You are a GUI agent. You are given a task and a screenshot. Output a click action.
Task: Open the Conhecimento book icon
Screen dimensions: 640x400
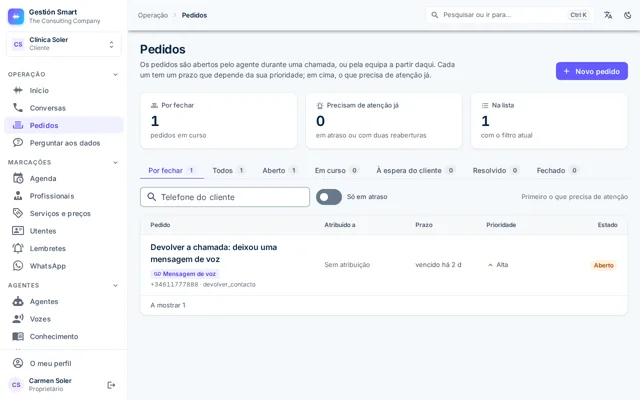[x=18, y=336]
